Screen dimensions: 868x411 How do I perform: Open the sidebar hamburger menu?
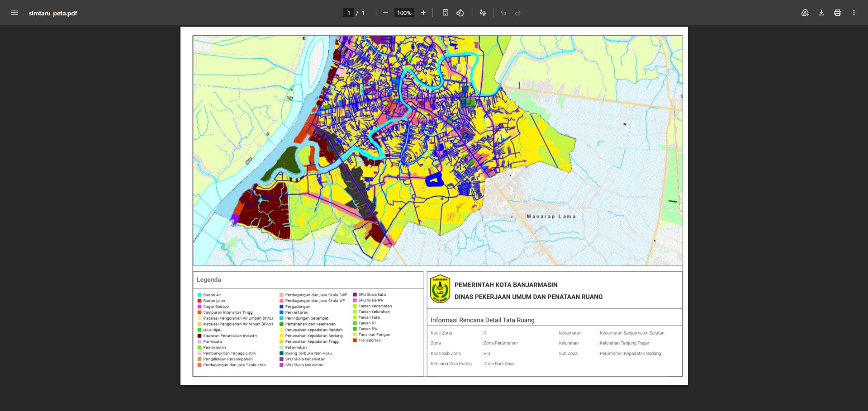click(14, 13)
